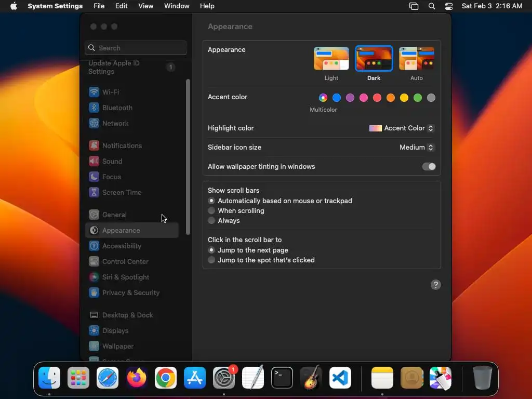Screen dimensions: 532x399
Task: Open the Wallpaper sidebar icon
Action: coord(94,347)
